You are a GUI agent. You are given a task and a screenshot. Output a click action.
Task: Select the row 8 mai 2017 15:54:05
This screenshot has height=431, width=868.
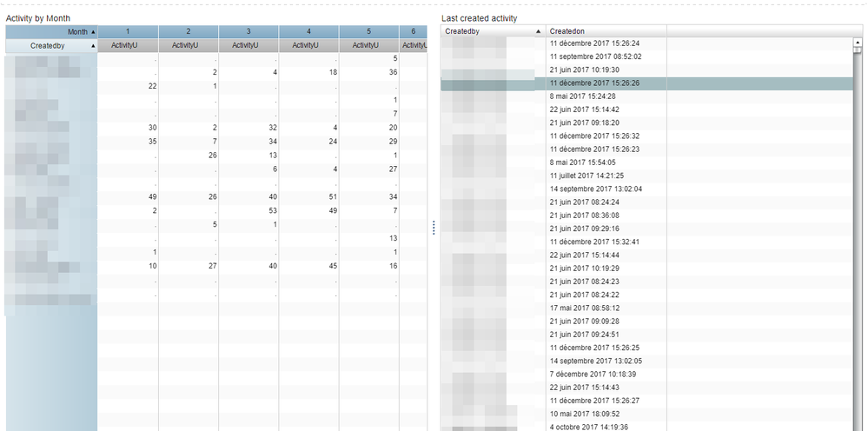pyautogui.click(x=647, y=162)
